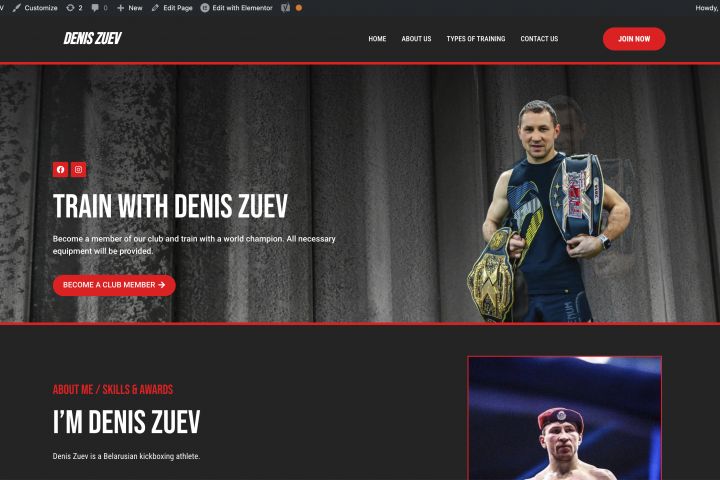
Task: Click the plus New icon
Action: 120,8
